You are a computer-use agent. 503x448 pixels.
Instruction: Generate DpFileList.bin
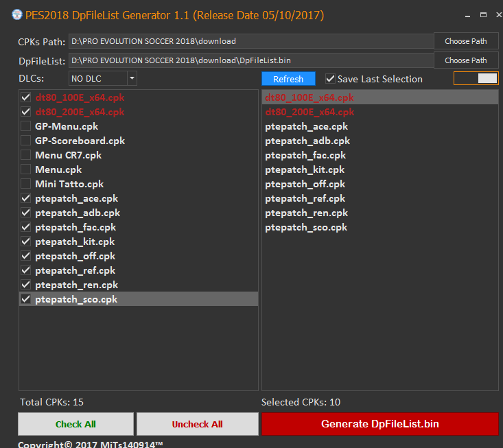(x=380, y=424)
